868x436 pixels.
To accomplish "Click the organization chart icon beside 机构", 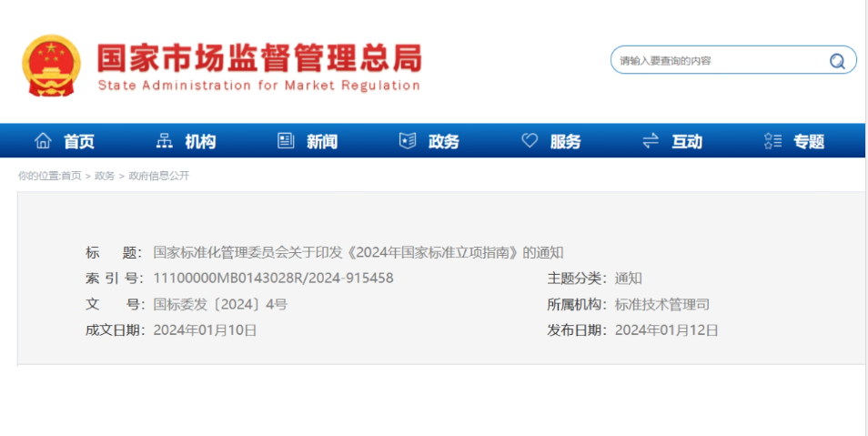I will tap(165, 141).
